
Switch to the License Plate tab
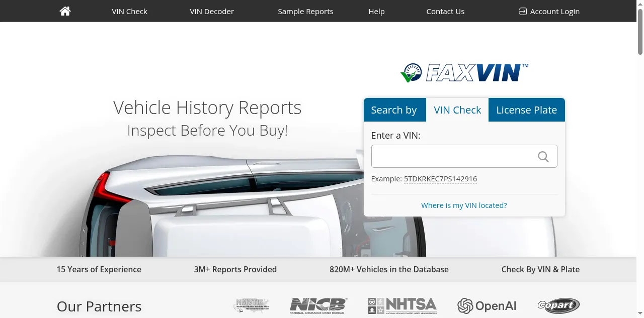click(527, 110)
